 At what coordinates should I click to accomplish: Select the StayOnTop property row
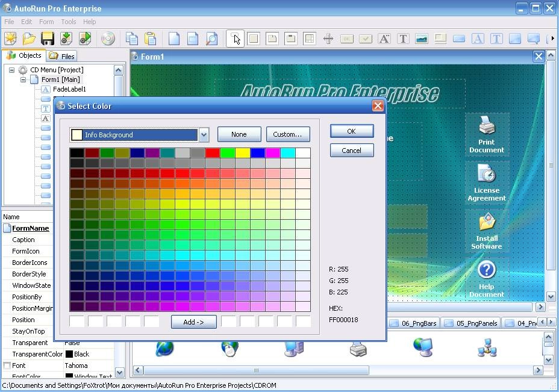click(28, 331)
